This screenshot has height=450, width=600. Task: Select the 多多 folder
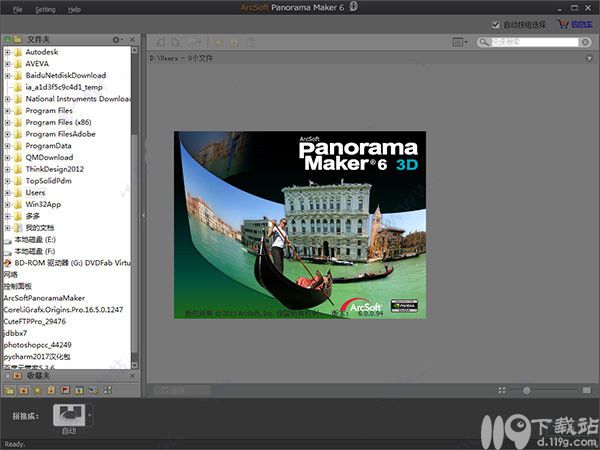[33, 216]
